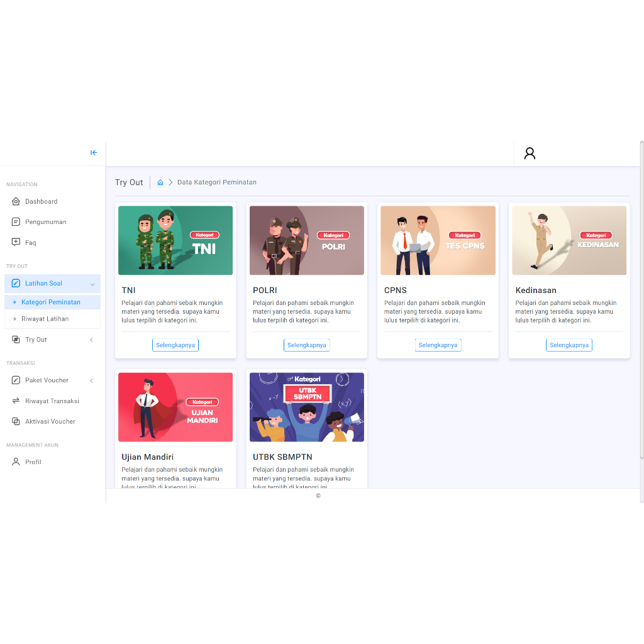
Task: Click the TNI card title
Action: 128,291
